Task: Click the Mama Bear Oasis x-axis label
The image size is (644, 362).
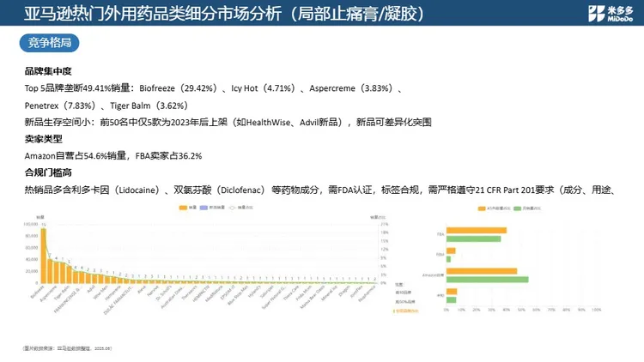Action: pyautogui.click(x=313, y=297)
